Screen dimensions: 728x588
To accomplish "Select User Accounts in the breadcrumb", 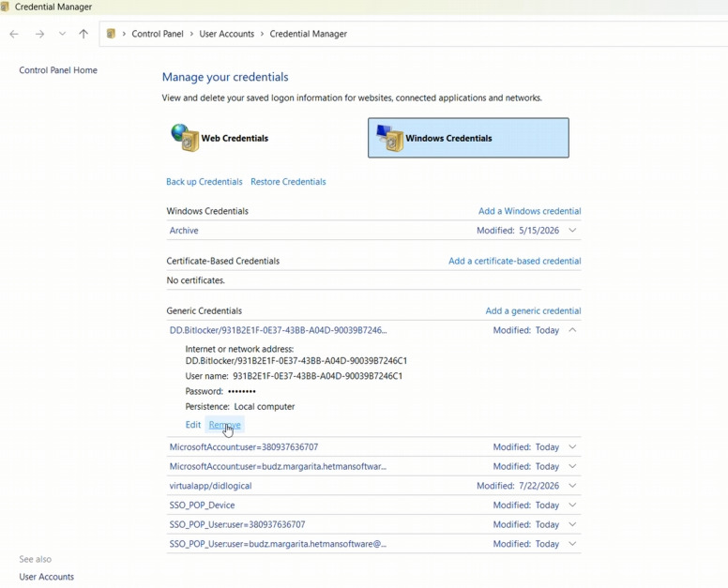I will [227, 34].
